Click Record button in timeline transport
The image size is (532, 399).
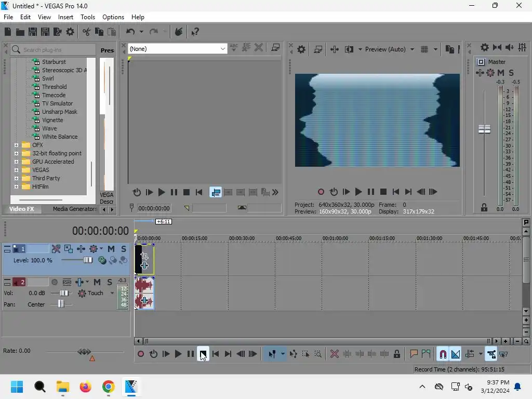pyautogui.click(x=141, y=354)
